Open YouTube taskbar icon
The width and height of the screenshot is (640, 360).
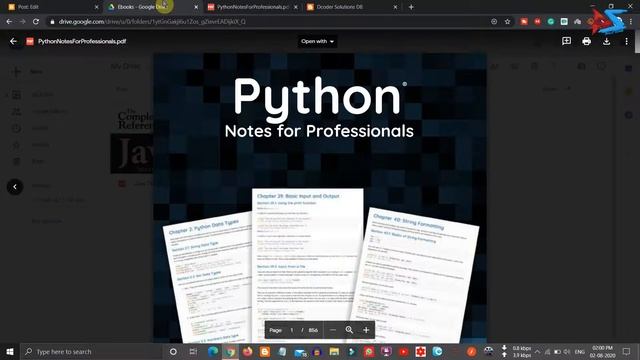[x=403, y=351]
